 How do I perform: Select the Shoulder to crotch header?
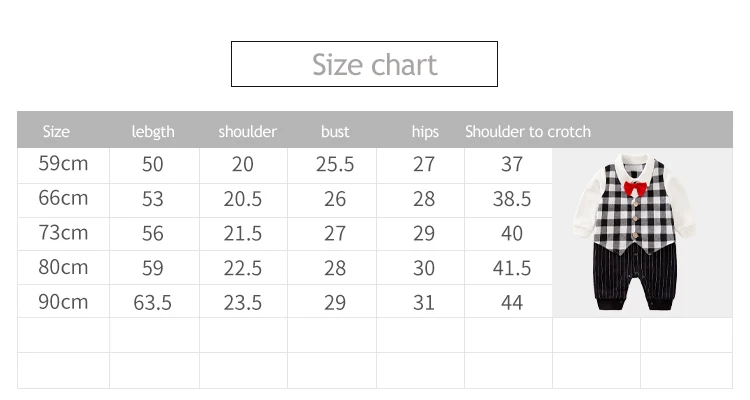[x=527, y=131]
